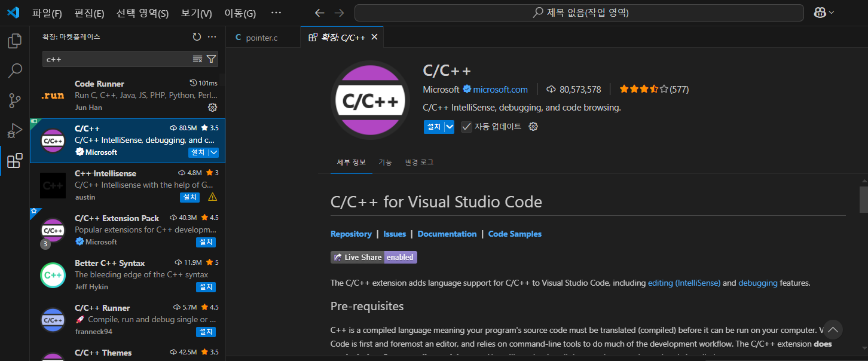The height and width of the screenshot is (361, 868).
Task: Open the overflow menu in the menu bar
Action: point(276,13)
